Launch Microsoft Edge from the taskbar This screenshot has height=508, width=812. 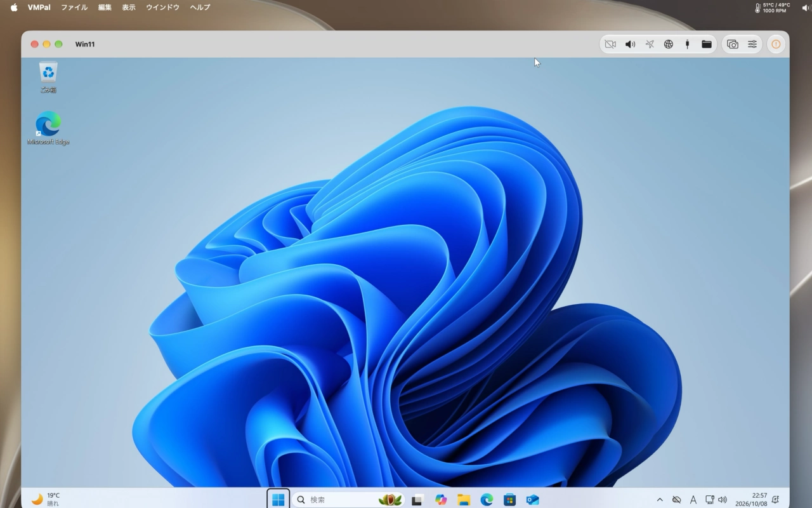click(x=487, y=500)
